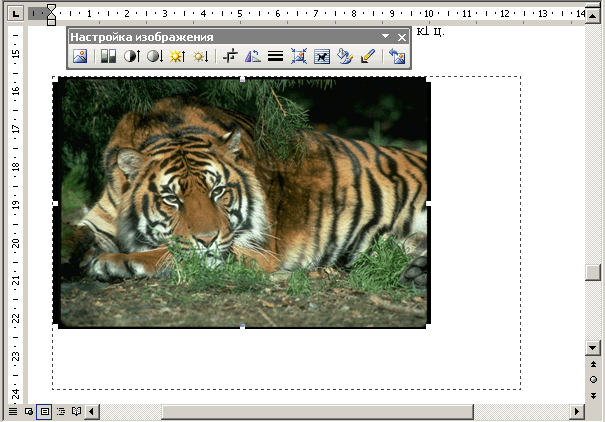Pick the Set Transparent Color tool
This screenshot has height=422, width=605.
[368, 57]
